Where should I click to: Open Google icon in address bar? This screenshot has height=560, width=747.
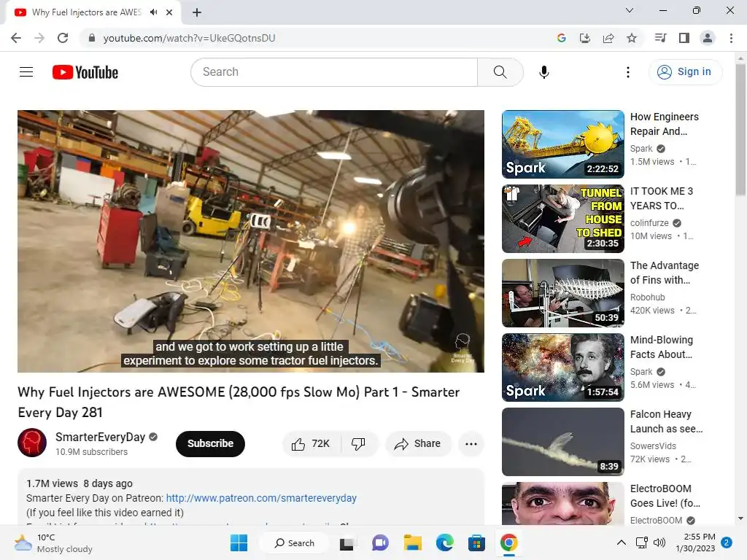coord(562,38)
